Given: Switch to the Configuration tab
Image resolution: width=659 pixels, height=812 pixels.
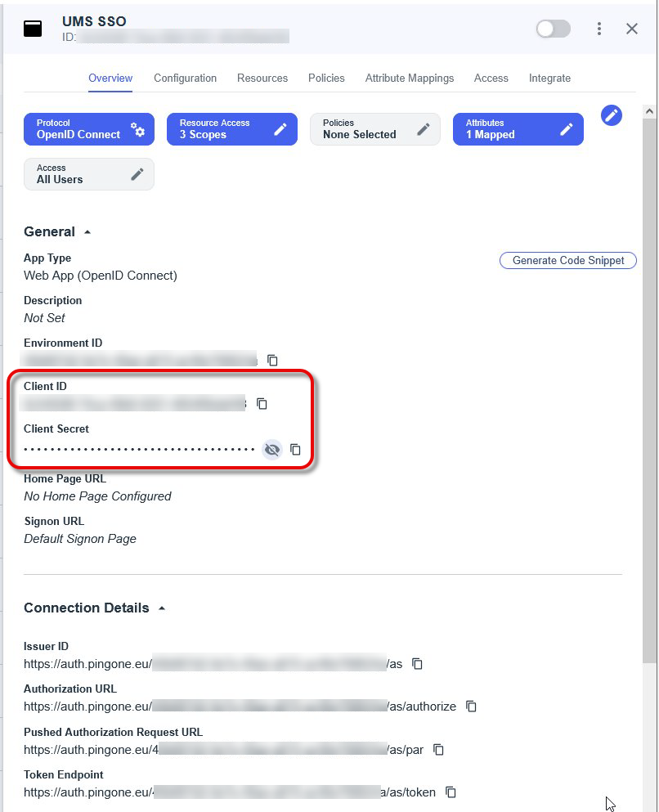Looking at the screenshot, I should [x=185, y=78].
